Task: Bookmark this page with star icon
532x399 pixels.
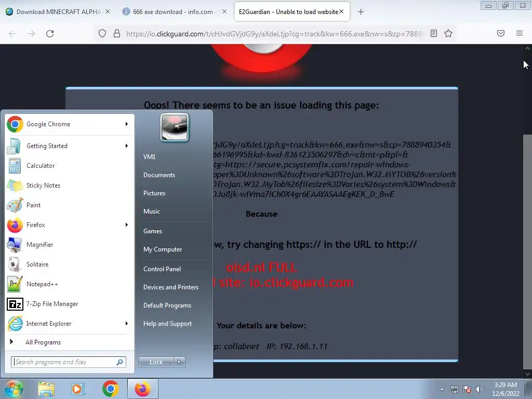Action: point(448,33)
